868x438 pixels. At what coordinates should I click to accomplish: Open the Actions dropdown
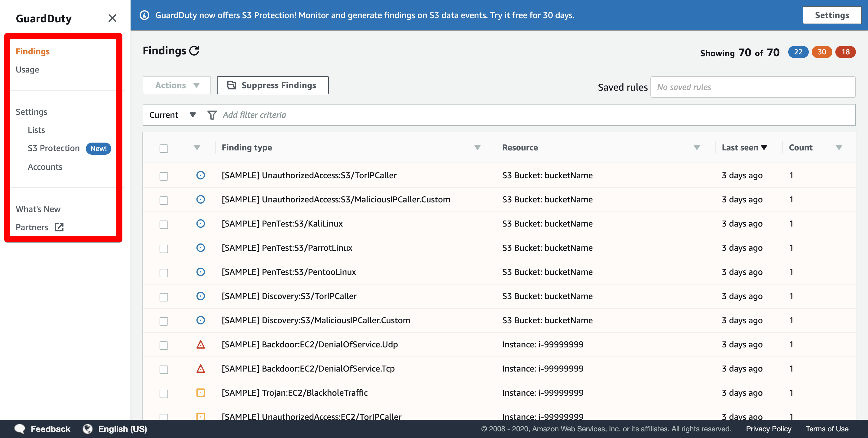[x=177, y=85]
